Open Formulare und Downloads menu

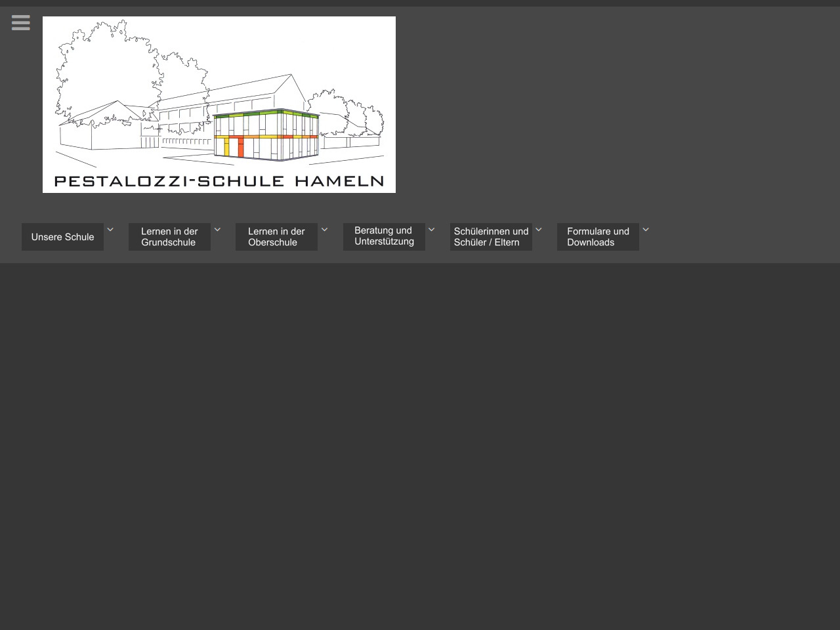pyautogui.click(x=598, y=237)
